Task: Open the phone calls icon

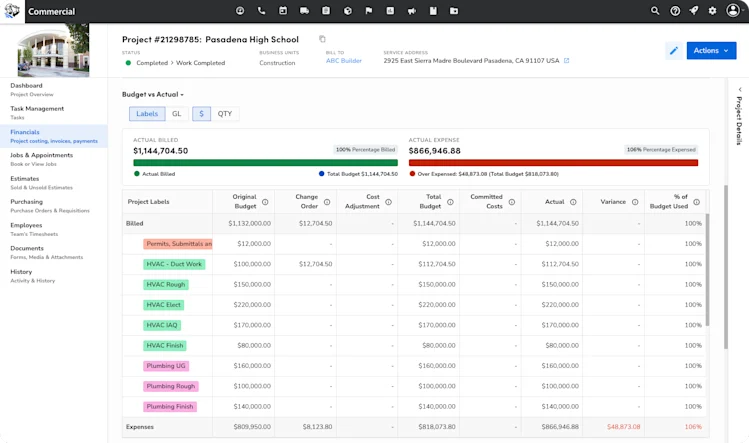Action: pyautogui.click(x=261, y=11)
